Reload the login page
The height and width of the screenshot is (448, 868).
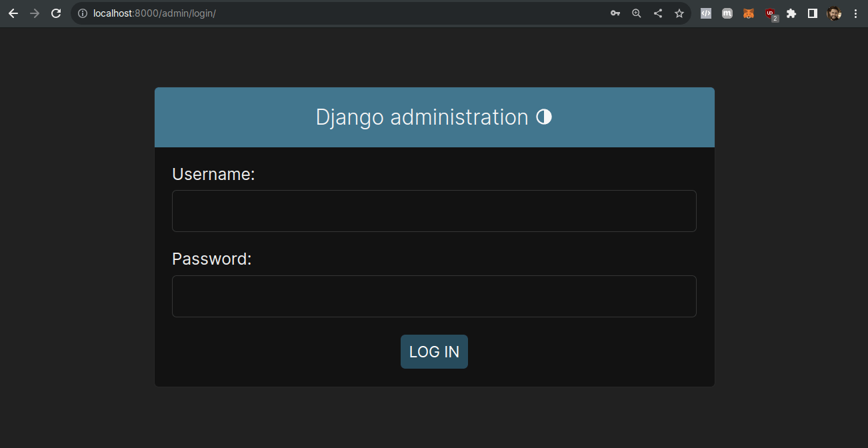click(x=55, y=13)
